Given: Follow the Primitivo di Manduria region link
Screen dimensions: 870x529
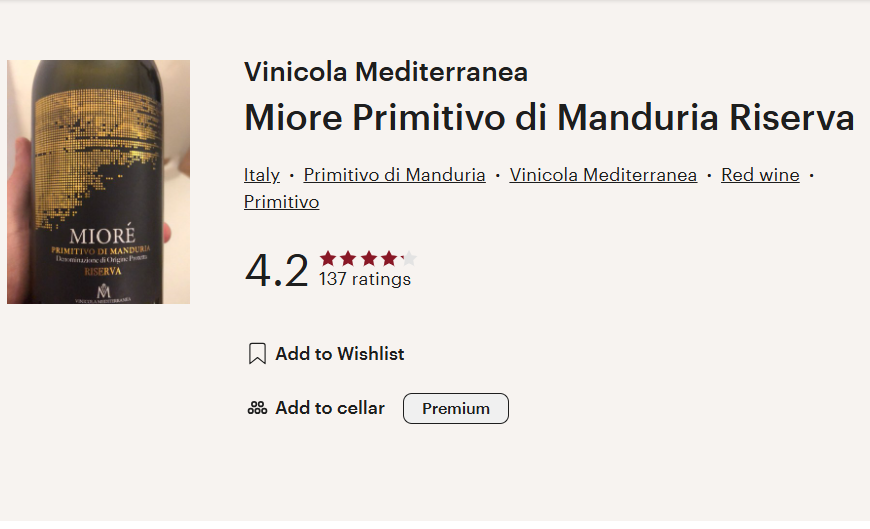Looking at the screenshot, I should coord(394,175).
